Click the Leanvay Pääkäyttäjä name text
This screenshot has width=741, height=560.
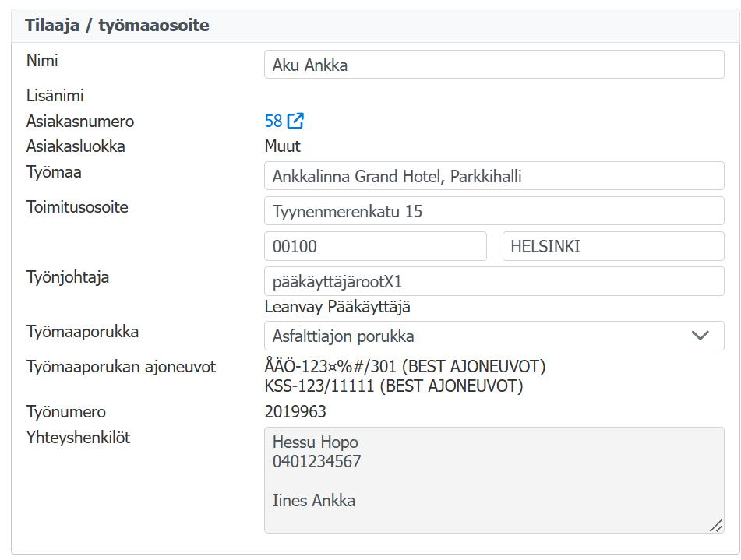pos(337,307)
